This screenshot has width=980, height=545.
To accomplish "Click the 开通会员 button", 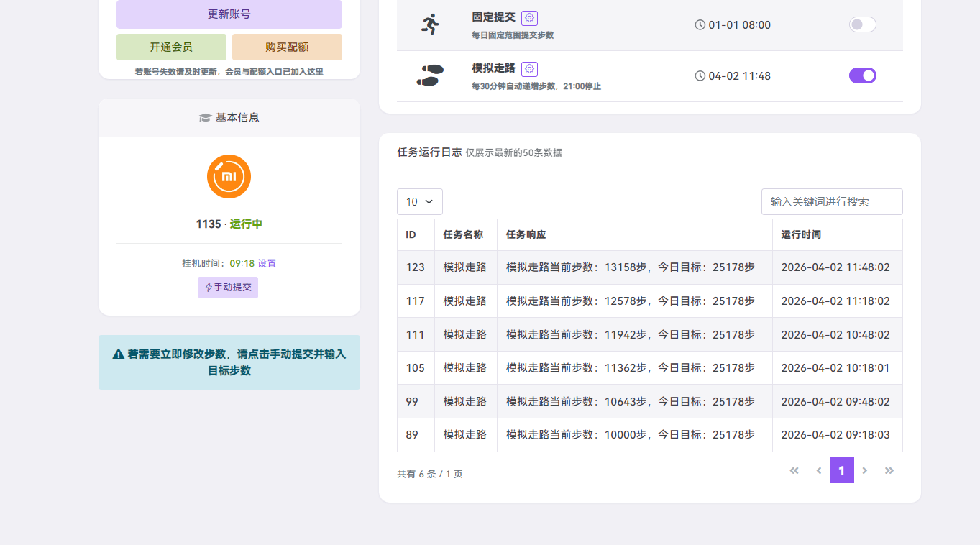I will click(171, 47).
